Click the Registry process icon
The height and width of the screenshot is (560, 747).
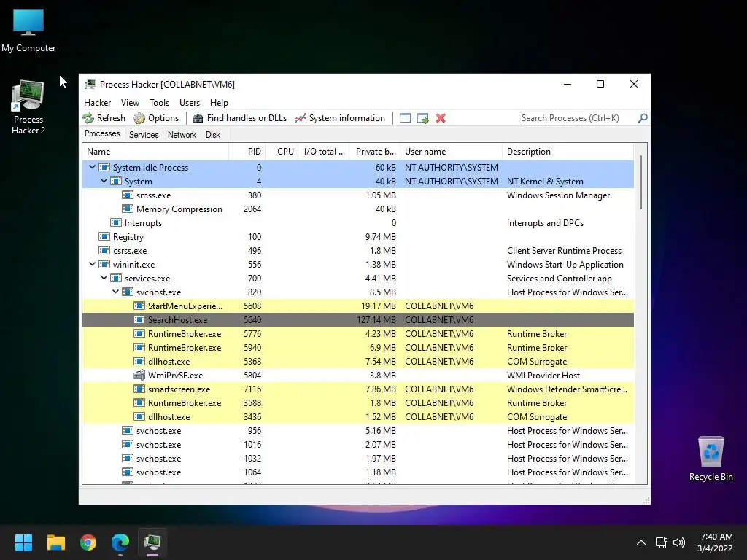coord(104,236)
